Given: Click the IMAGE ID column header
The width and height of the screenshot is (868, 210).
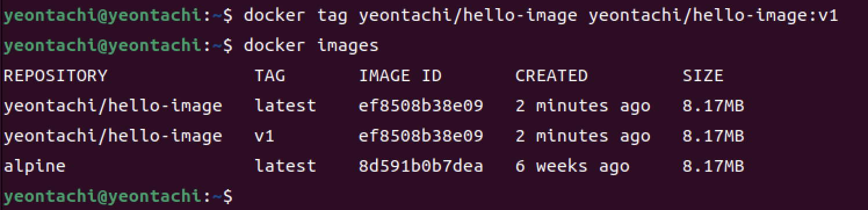Looking at the screenshot, I should tap(400, 76).
